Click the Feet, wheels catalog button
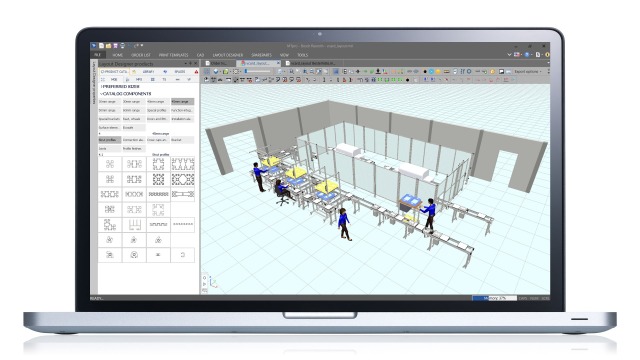The height and width of the screenshot is (360, 640). coord(133,119)
